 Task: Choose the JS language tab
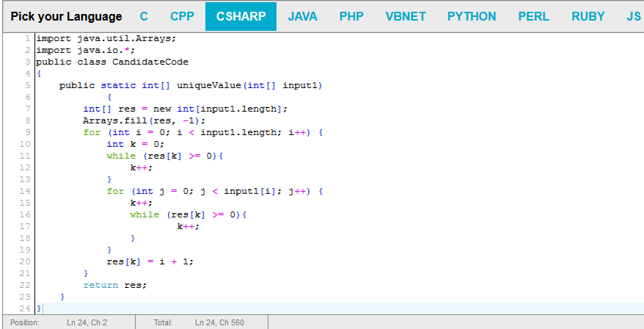(x=633, y=16)
